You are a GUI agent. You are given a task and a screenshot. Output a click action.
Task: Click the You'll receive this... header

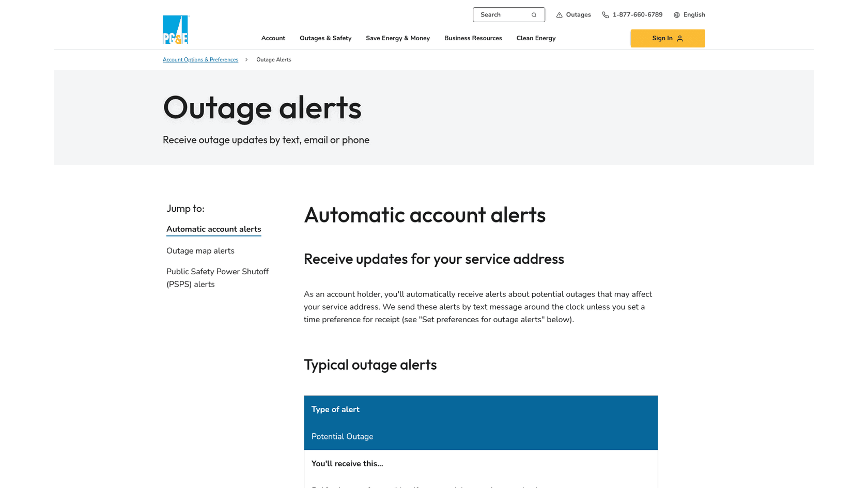pos(347,464)
